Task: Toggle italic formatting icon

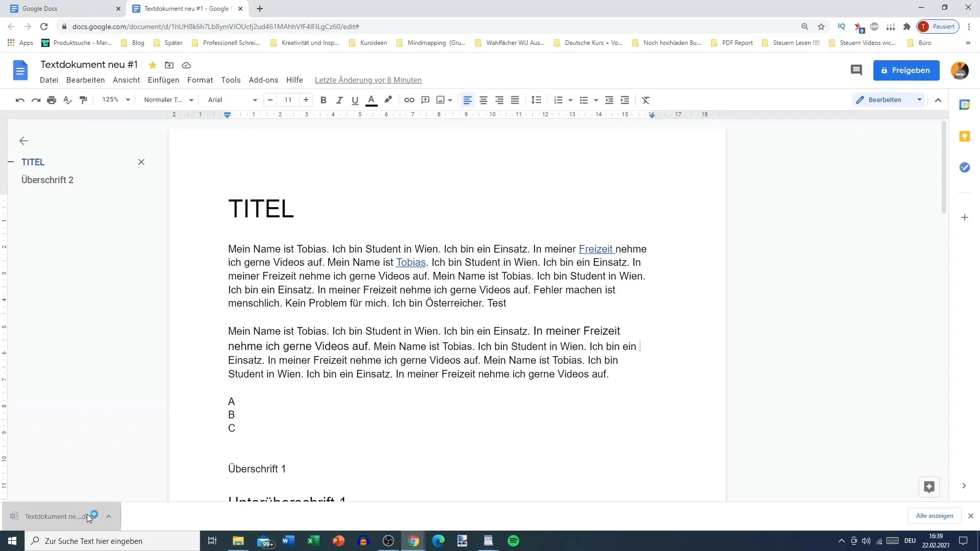Action: tap(339, 99)
